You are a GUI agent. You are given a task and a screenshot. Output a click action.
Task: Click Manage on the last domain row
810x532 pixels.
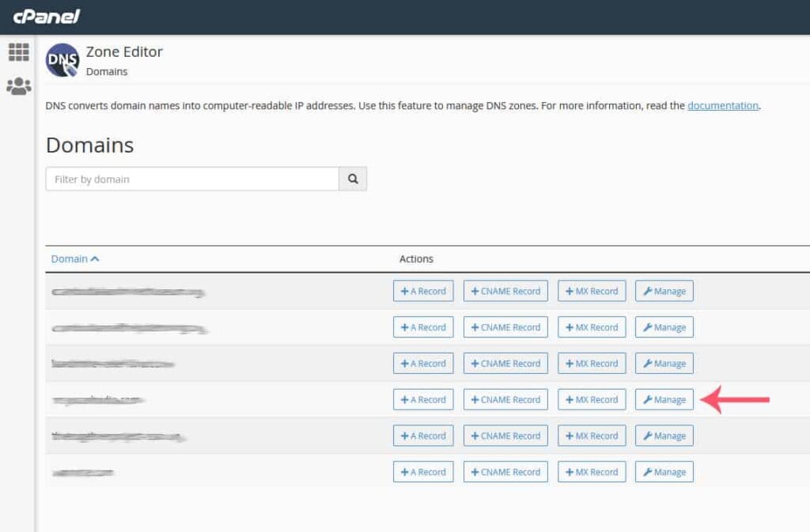click(664, 471)
